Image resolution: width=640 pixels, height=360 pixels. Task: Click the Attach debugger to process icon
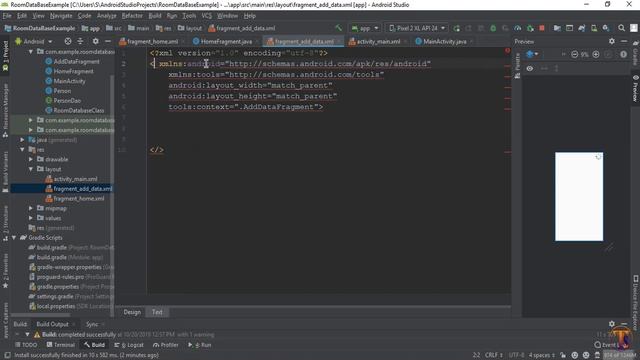click(x=530, y=28)
